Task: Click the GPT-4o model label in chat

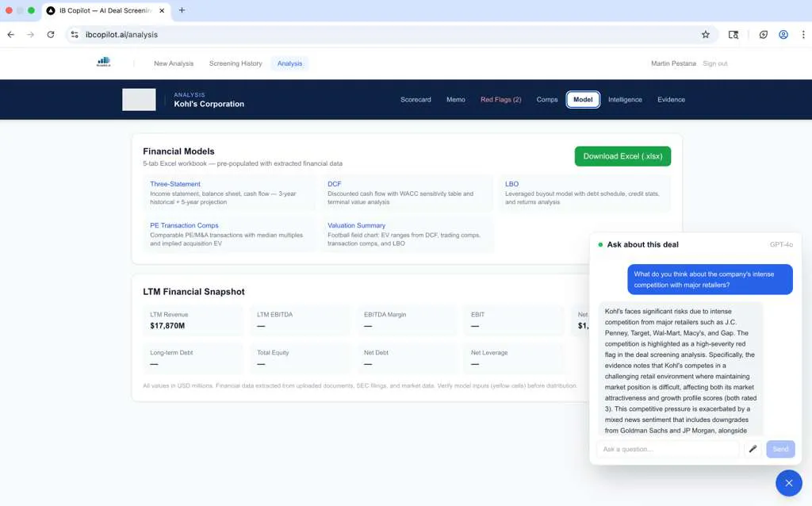Action: pos(781,244)
